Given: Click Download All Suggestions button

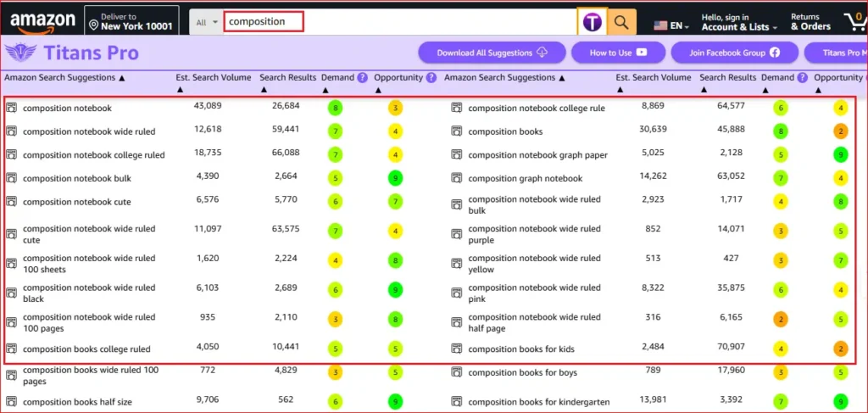Looking at the screenshot, I should click(x=492, y=53).
